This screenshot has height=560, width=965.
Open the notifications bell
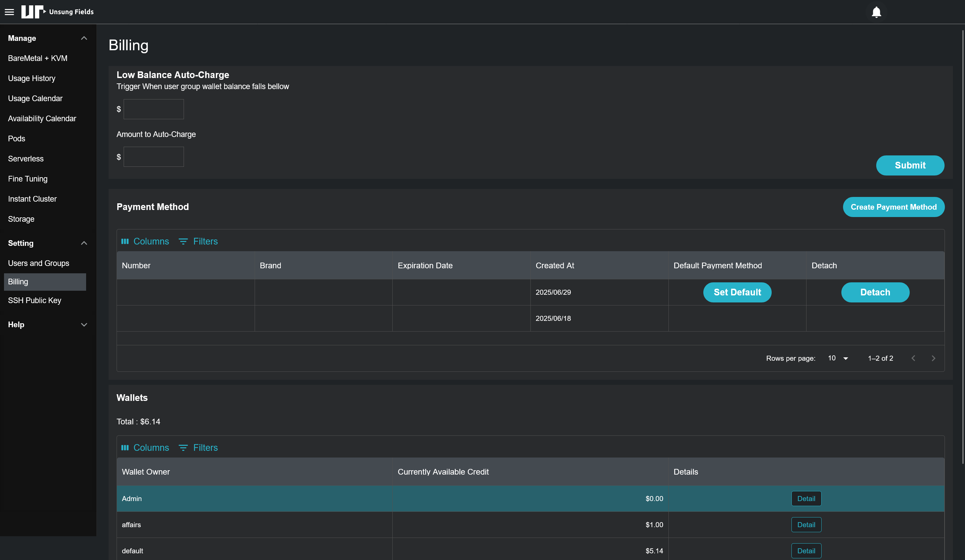876,12
